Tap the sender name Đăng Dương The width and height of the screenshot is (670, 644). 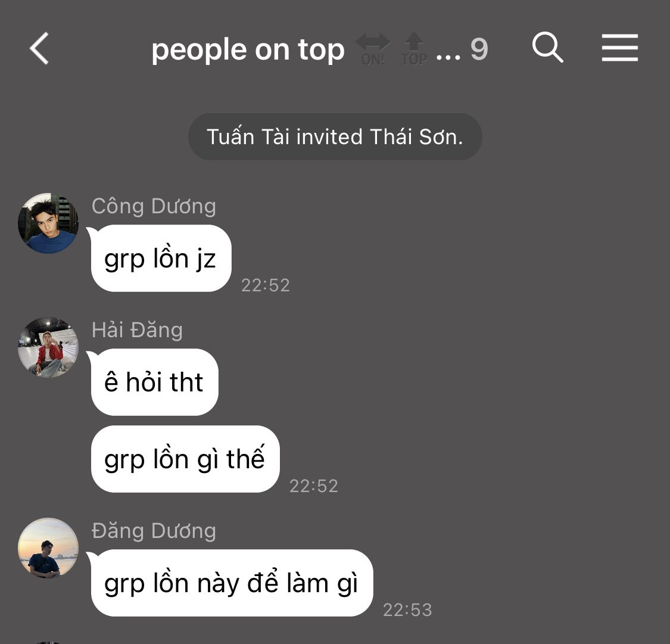[154, 531]
